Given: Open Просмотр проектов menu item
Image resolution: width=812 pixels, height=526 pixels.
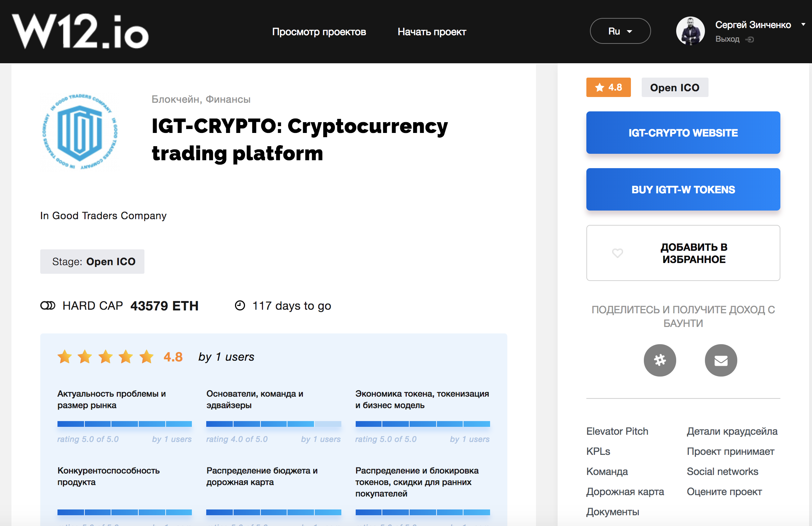Looking at the screenshot, I should tap(319, 32).
